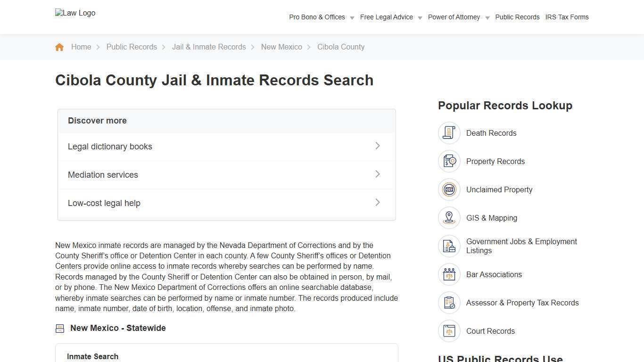
Task: Click the New Mexico - Statewide building icon
Action: tap(60, 328)
